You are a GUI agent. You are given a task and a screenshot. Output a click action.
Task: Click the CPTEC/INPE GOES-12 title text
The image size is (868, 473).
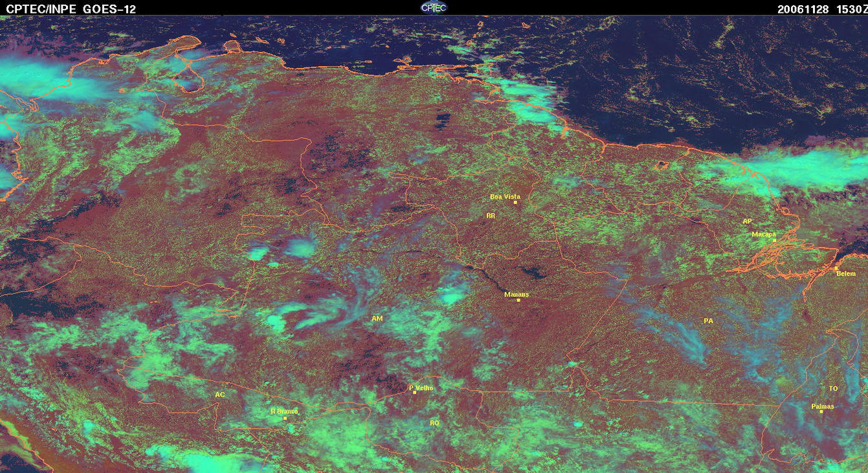[71, 9]
